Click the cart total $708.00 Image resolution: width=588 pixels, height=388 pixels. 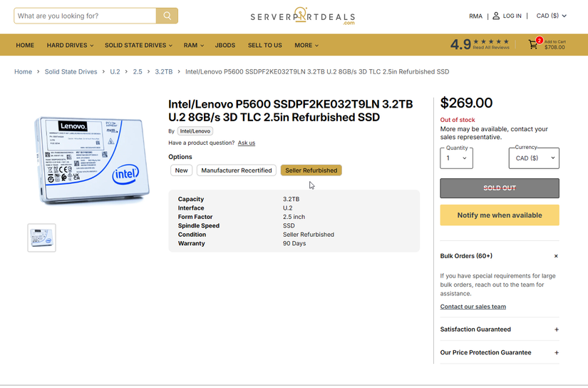click(x=555, y=47)
